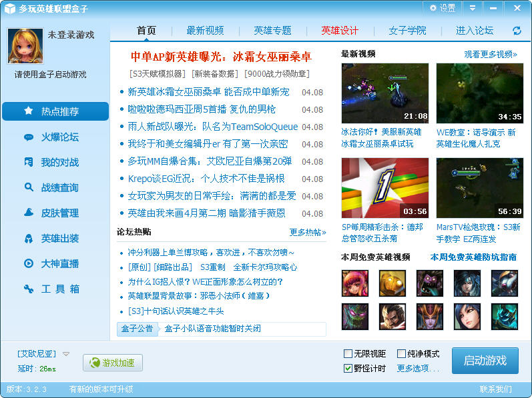
Task: Select the red 英雄设计 tab
Action: [340, 31]
